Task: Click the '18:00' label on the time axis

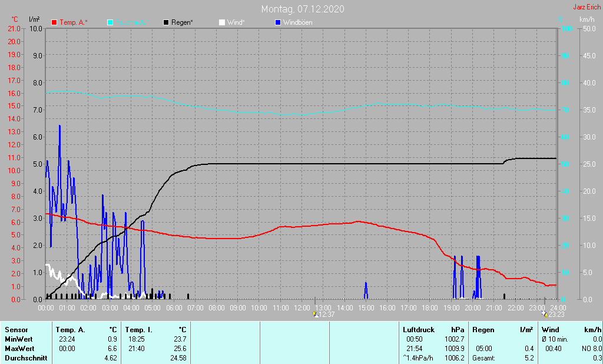Action: [430, 308]
